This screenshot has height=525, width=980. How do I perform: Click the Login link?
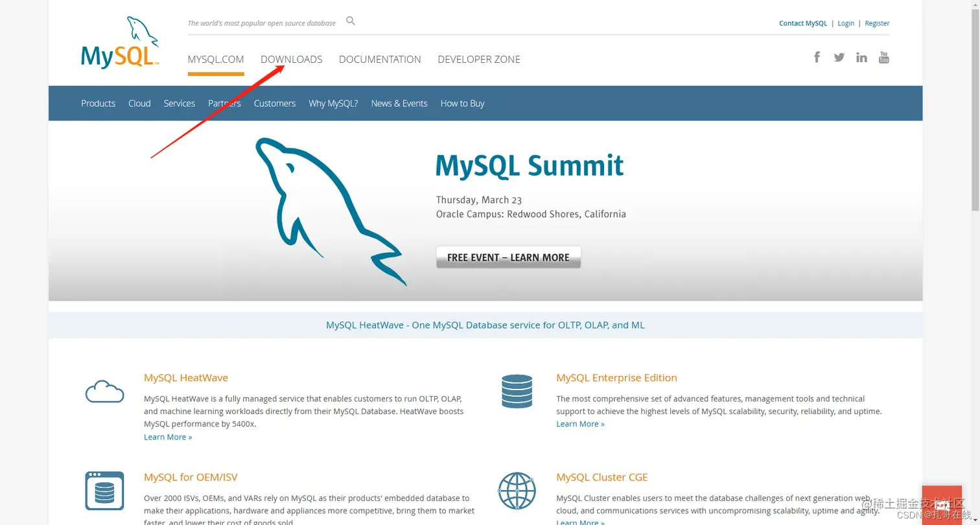pyautogui.click(x=846, y=23)
